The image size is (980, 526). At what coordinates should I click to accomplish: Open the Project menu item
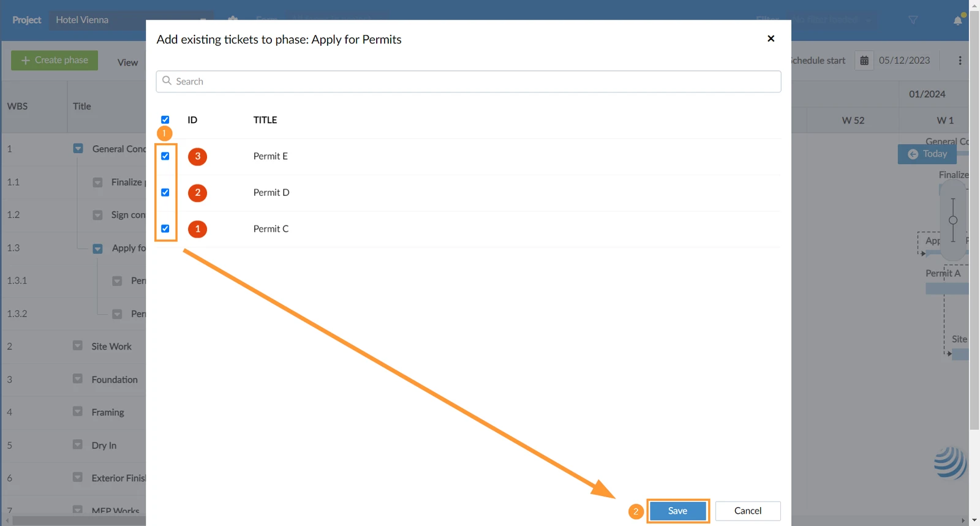pos(27,20)
